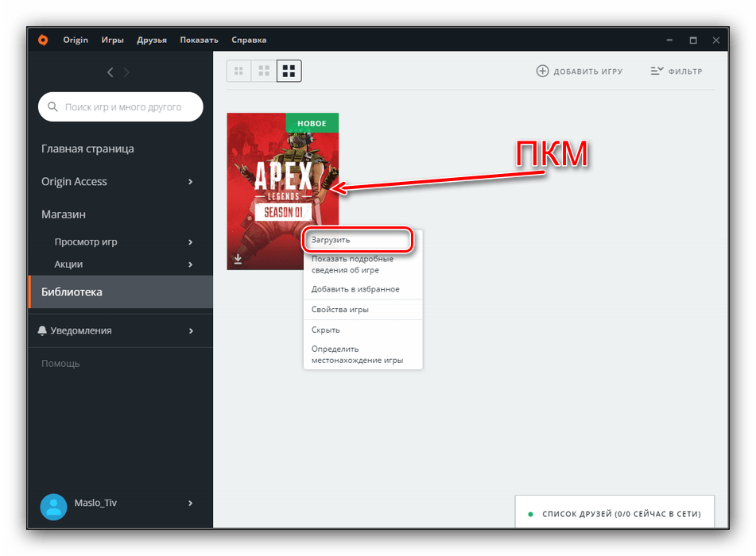The height and width of the screenshot is (556, 756).
Task: Choose Свойства игры from context menu
Action: 340,310
